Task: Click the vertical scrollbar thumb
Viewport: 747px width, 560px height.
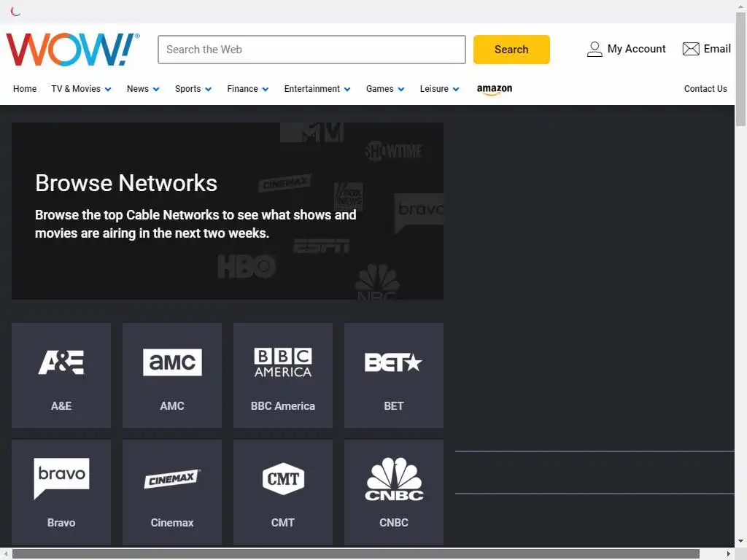Action: [741, 69]
